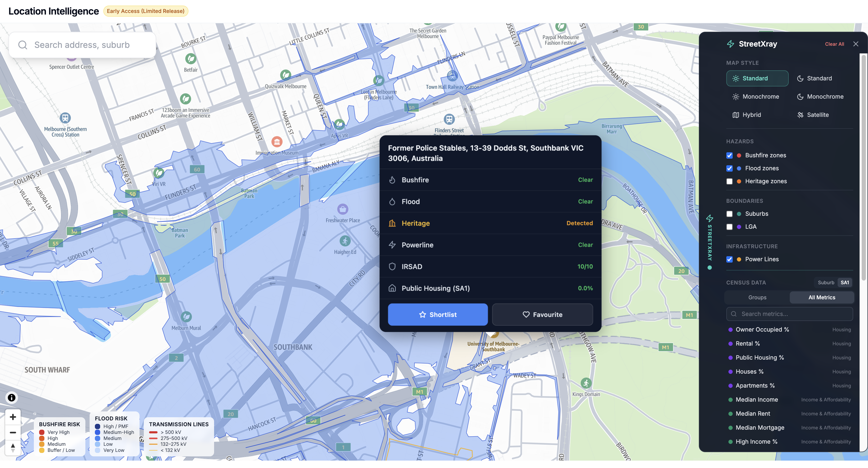Screen dimensions: 868x468
Task: Click the Town Hall Railway Station icon
Action: tap(452, 76)
